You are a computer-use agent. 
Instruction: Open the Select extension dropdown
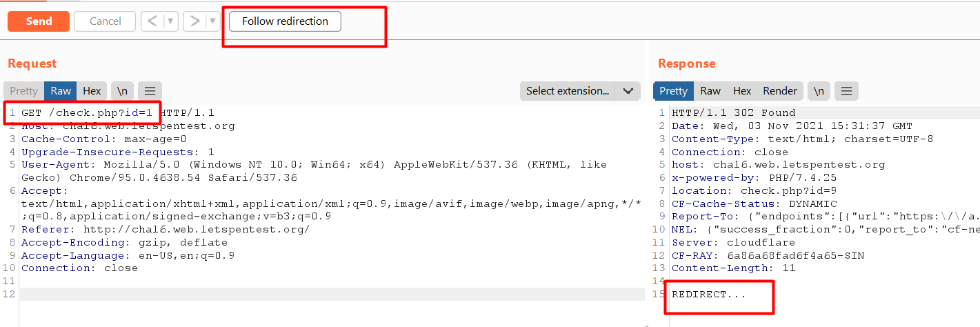[x=568, y=91]
